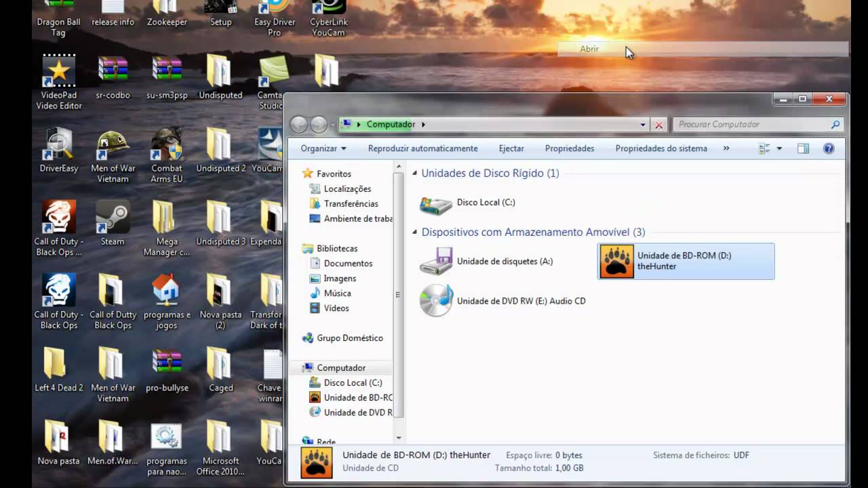
Task: Click the Computador breadcrumb in address bar
Action: pos(391,125)
